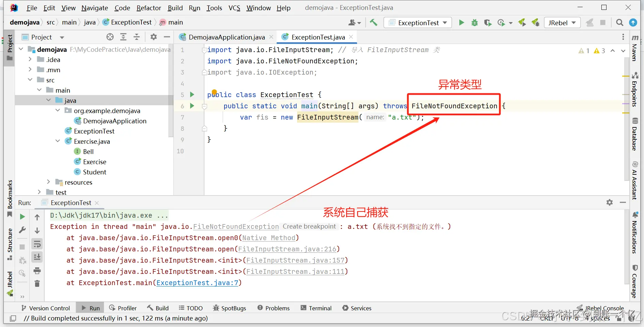Collapse the demojava root folder
The image size is (644, 327).
[x=21, y=49]
